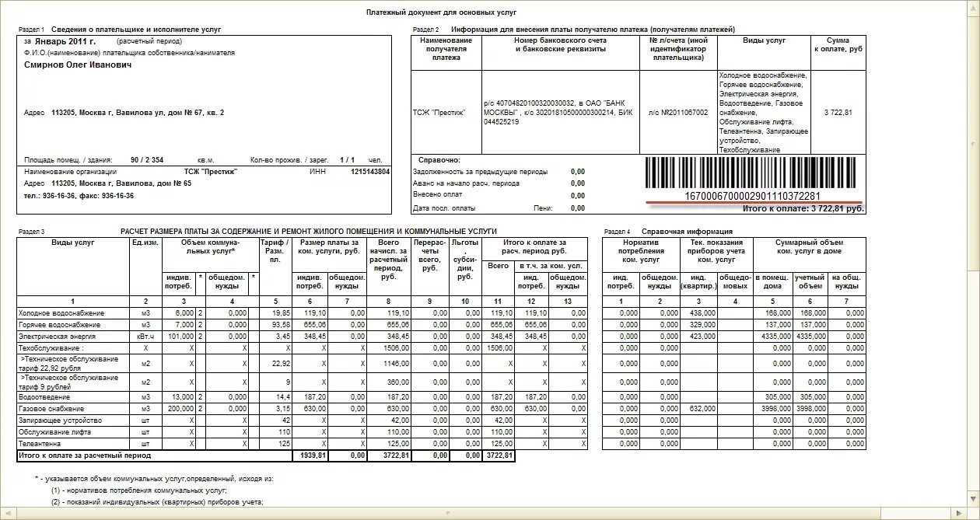Click the 'Телеантенна' row label

(39, 444)
